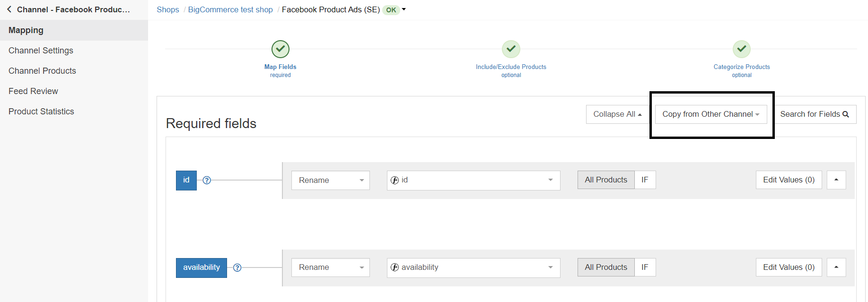The width and height of the screenshot is (868, 302).
Task: Select IF condition in the id row
Action: click(x=645, y=180)
